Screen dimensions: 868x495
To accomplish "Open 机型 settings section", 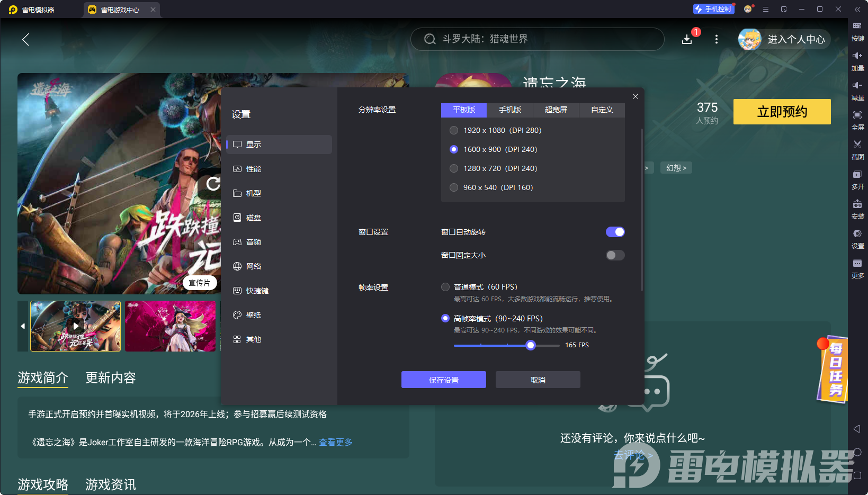I will (x=279, y=193).
